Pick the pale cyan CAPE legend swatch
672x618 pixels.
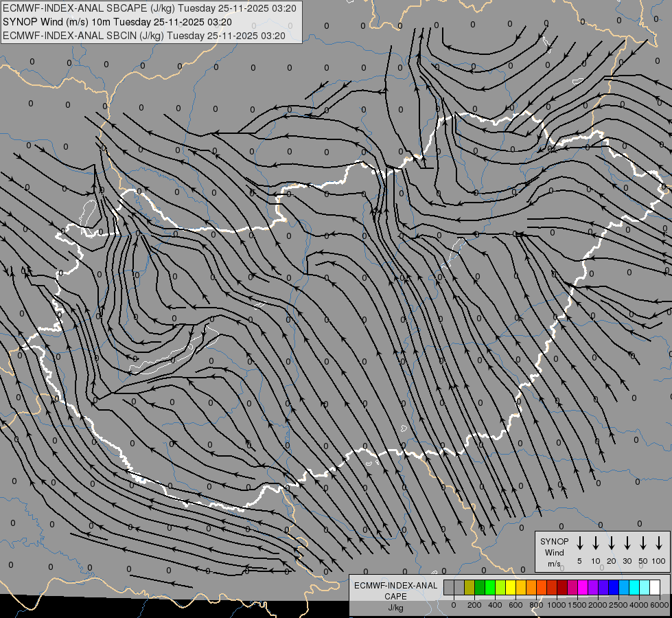coord(645,587)
